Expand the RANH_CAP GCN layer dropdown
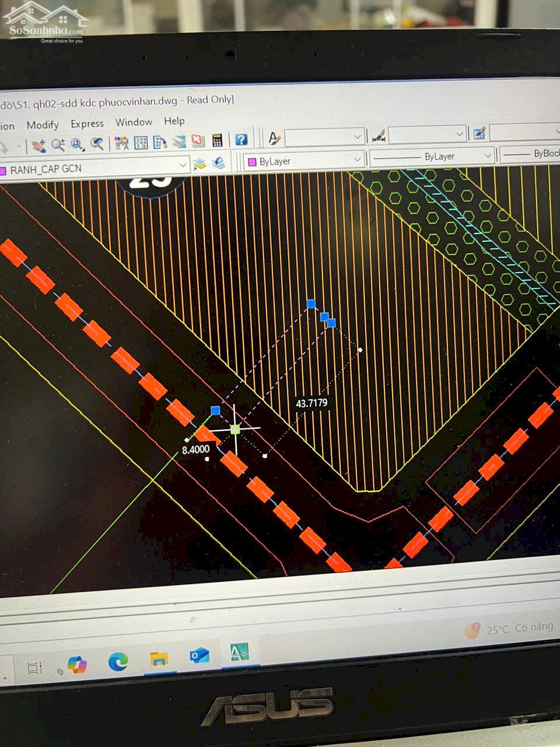This screenshot has height=747, width=560. click(182, 166)
